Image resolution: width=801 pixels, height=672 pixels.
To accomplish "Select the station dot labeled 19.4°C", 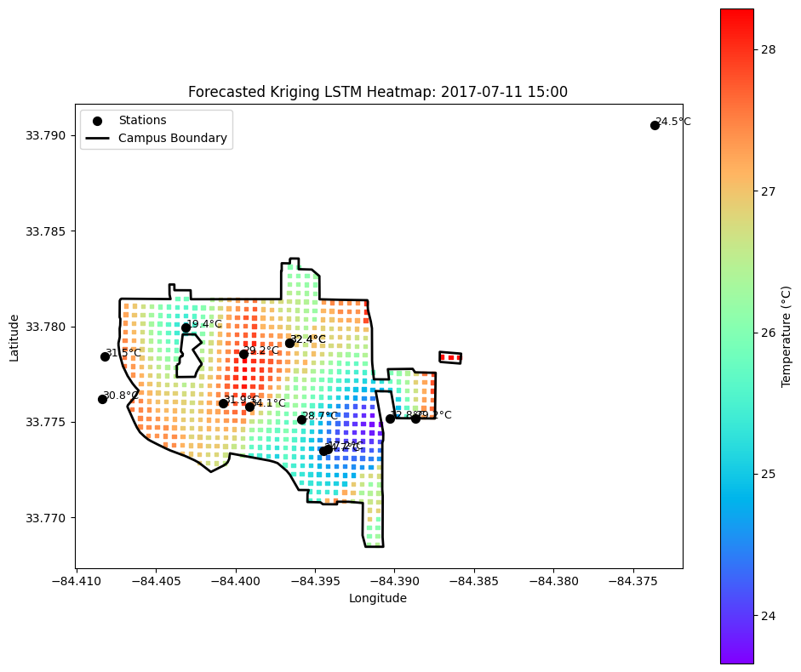I will (x=186, y=327).
